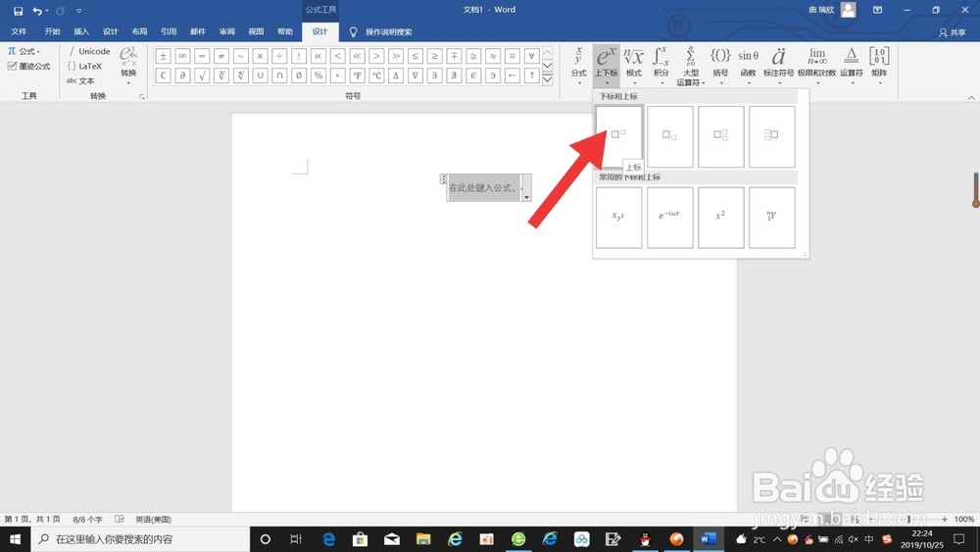Open conversion group dialog launcher
Screen dimensions: 980x552
pos(142,97)
